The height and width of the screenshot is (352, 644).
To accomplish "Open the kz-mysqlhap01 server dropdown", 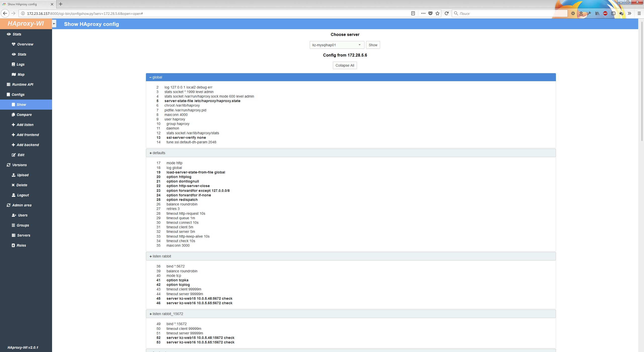I will [x=336, y=45].
